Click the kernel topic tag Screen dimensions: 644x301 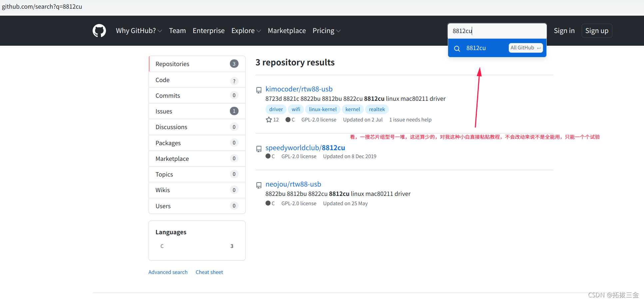tap(352, 109)
